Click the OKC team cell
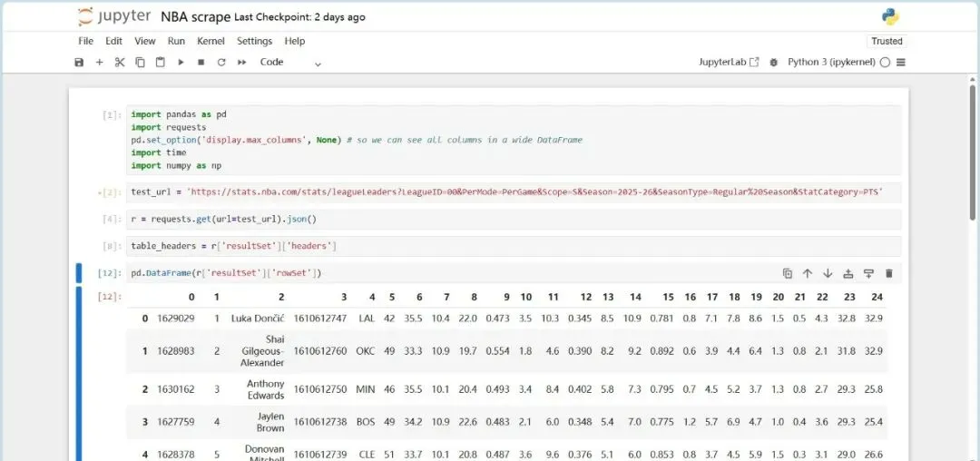This screenshot has height=461, width=980. tap(366, 351)
